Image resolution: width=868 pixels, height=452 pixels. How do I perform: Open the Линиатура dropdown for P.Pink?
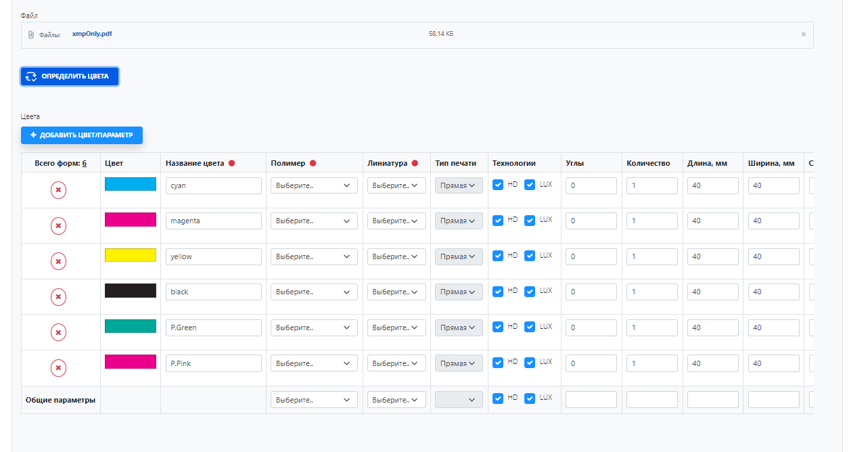(x=396, y=363)
